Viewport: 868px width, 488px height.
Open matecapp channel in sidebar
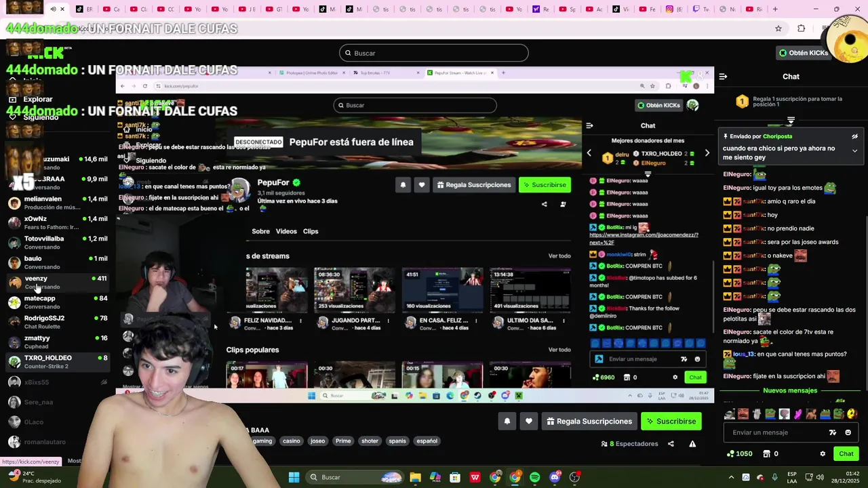click(x=58, y=302)
